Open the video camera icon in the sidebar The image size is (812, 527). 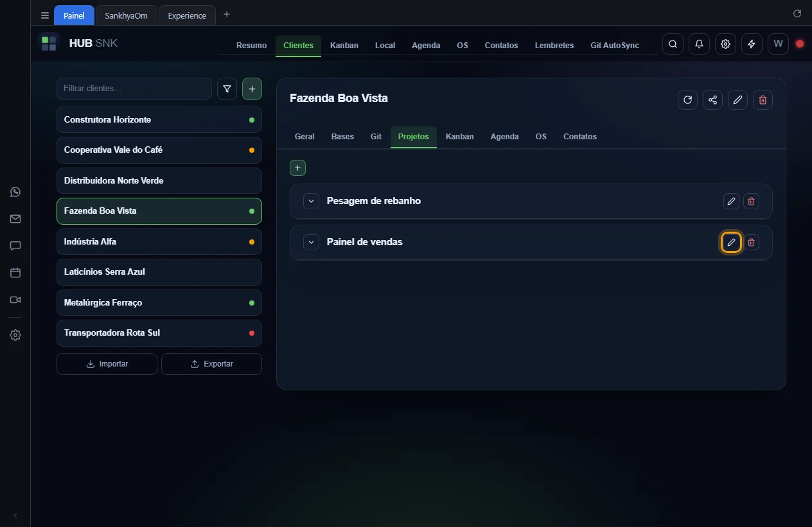tap(15, 300)
